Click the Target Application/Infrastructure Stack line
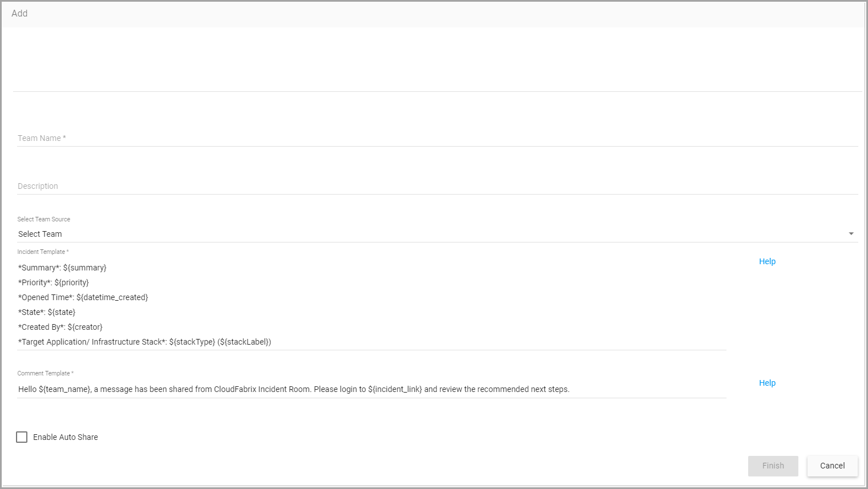This screenshot has width=868, height=489. 145,342
